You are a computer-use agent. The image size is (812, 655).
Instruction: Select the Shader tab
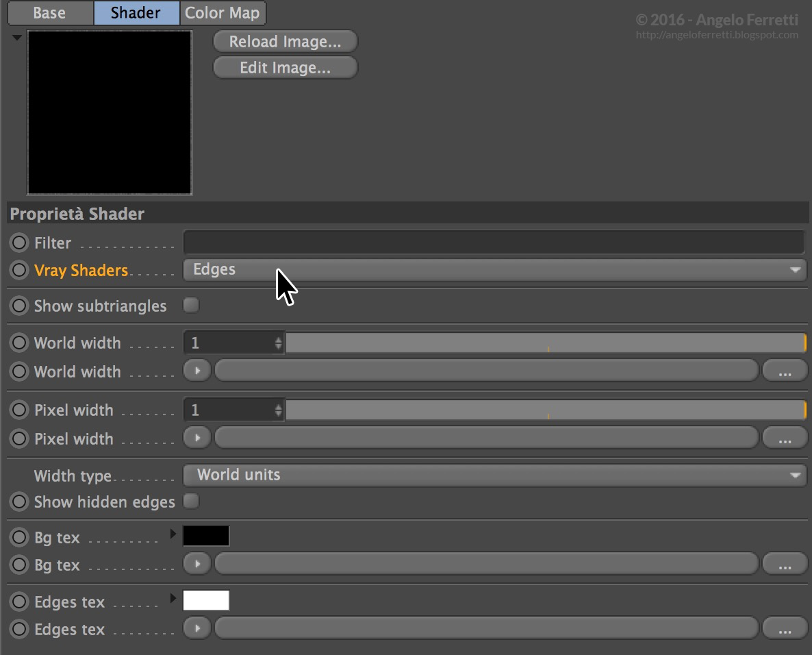[136, 12]
